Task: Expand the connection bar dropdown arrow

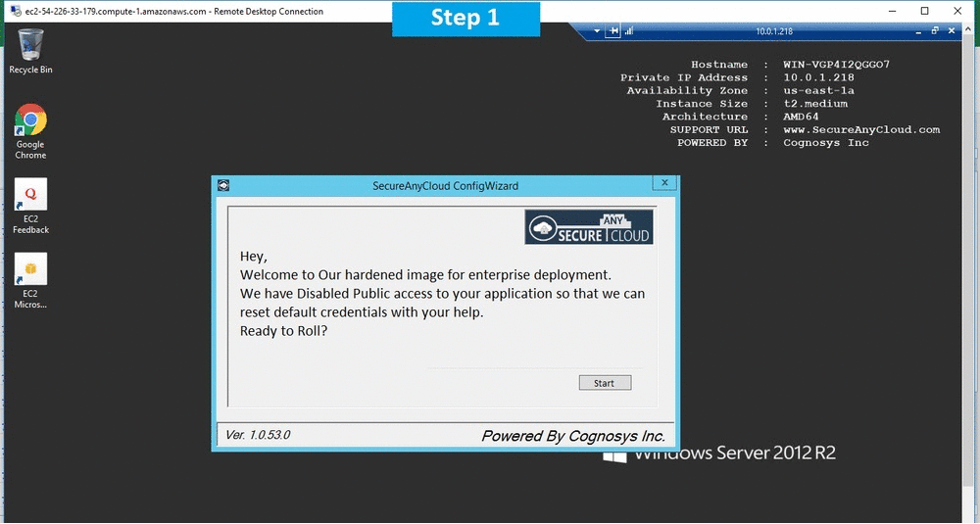Action: pos(598,31)
